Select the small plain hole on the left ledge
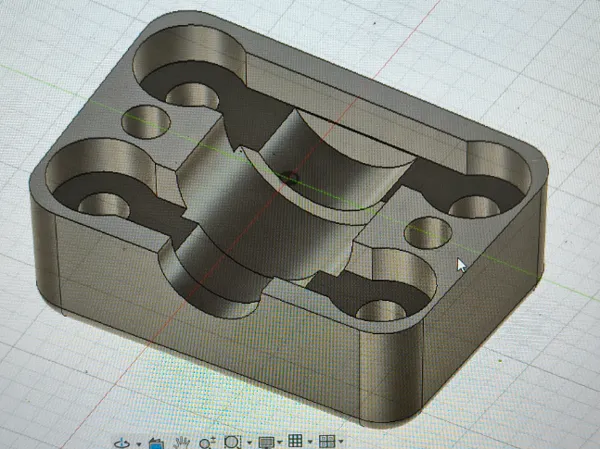 [146, 122]
